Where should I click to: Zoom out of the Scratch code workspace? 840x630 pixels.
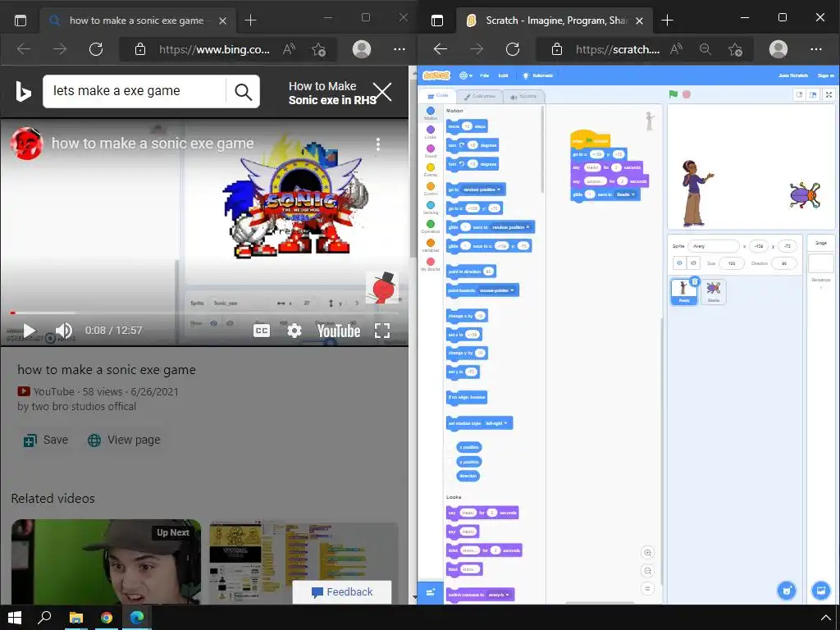point(648,571)
